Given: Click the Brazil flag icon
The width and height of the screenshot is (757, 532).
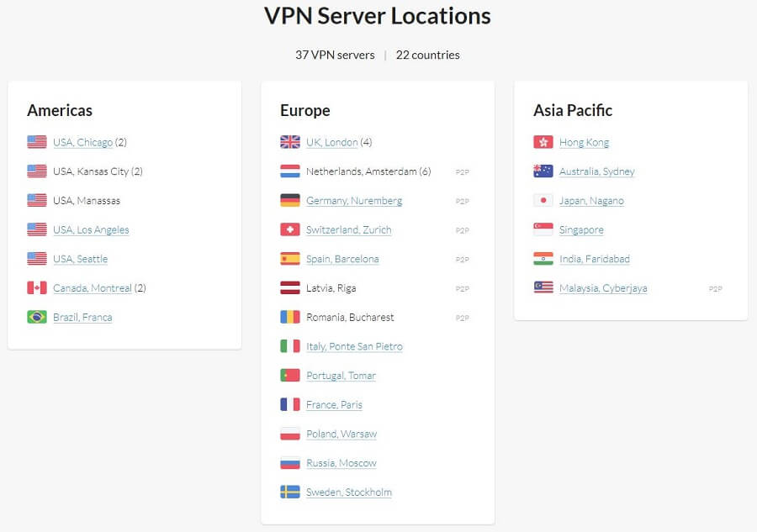Looking at the screenshot, I should pyautogui.click(x=37, y=317).
